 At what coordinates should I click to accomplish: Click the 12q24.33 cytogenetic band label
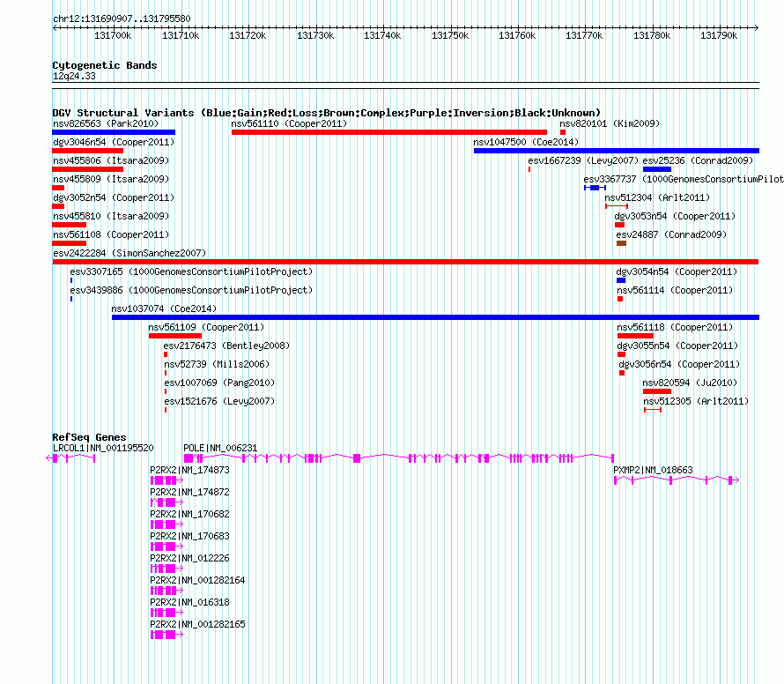click(74, 77)
